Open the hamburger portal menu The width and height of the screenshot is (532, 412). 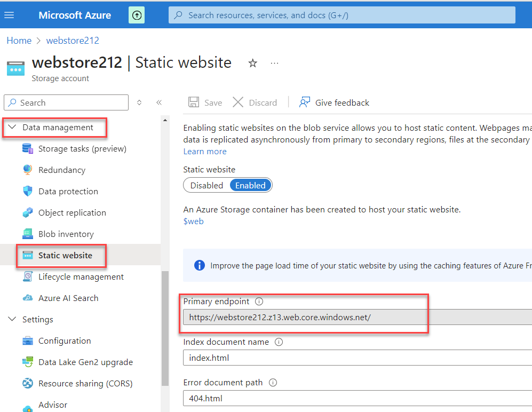click(9, 15)
